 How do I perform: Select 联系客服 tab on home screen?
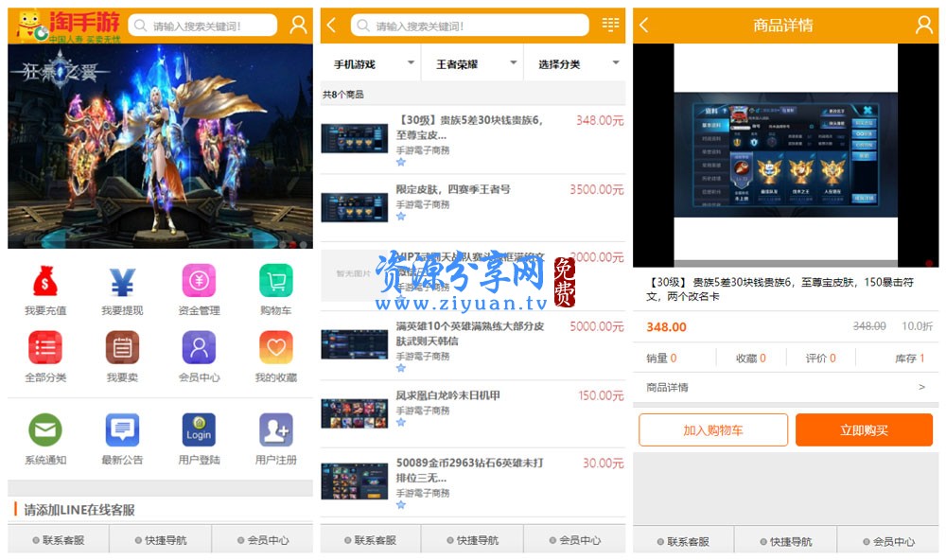(x=59, y=540)
